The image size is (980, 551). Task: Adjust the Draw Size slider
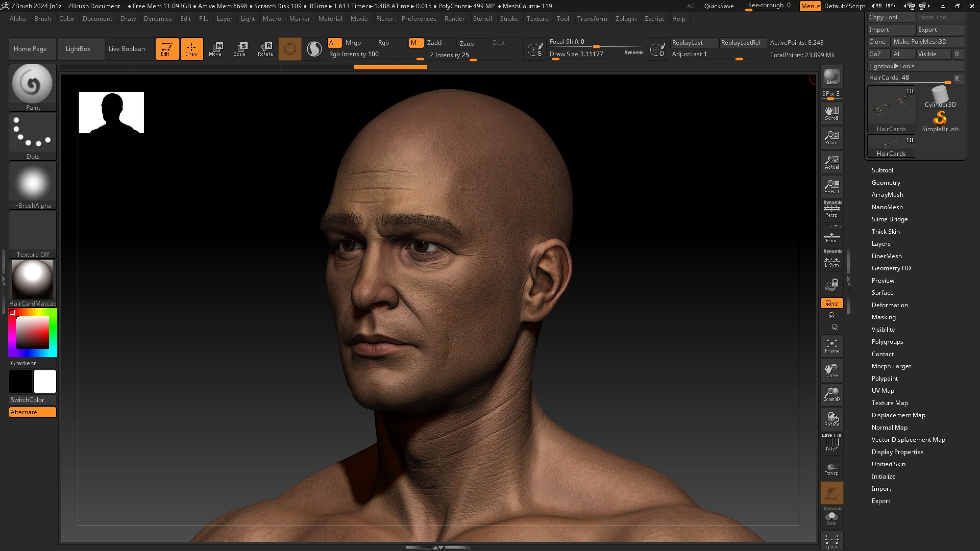point(596,55)
